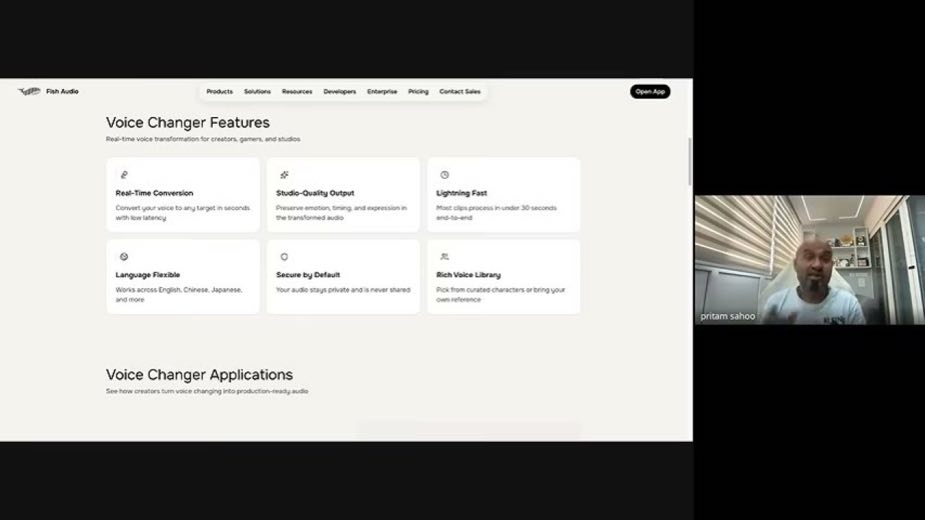Image resolution: width=925 pixels, height=520 pixels.
Task: Click the Contact Sales link
Action: click(460, 91)
